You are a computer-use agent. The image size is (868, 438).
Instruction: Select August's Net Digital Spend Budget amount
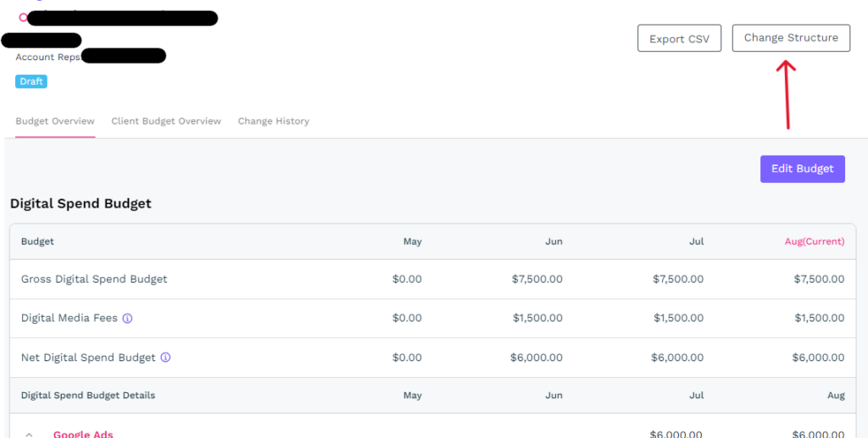tap(818, 358)
